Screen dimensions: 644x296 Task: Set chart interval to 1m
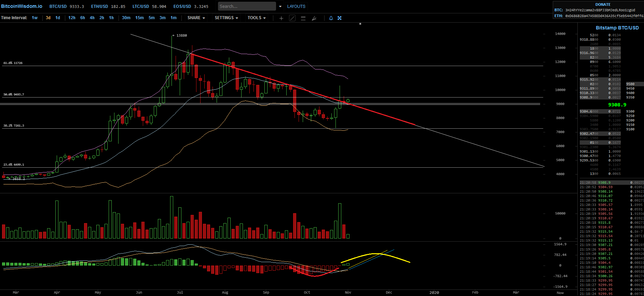tap(174, 18)
